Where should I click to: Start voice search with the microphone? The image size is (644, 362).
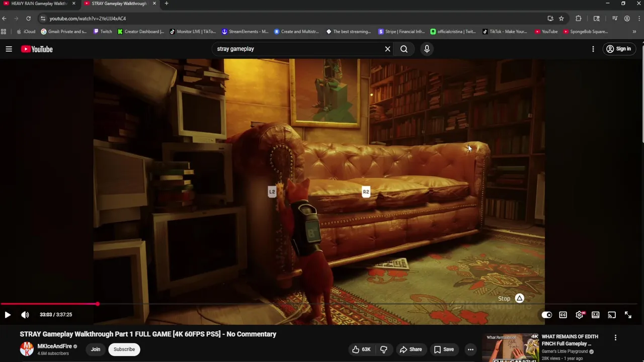pos(427,49)
